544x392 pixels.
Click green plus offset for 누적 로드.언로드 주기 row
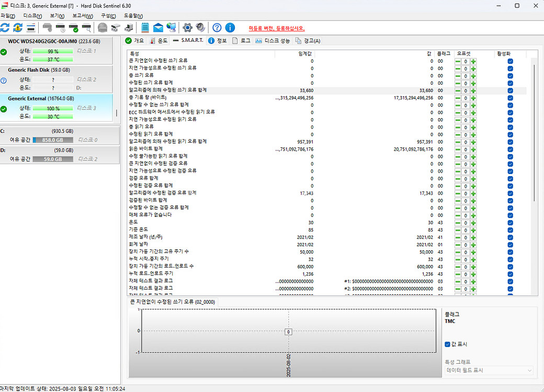point(473,274)
